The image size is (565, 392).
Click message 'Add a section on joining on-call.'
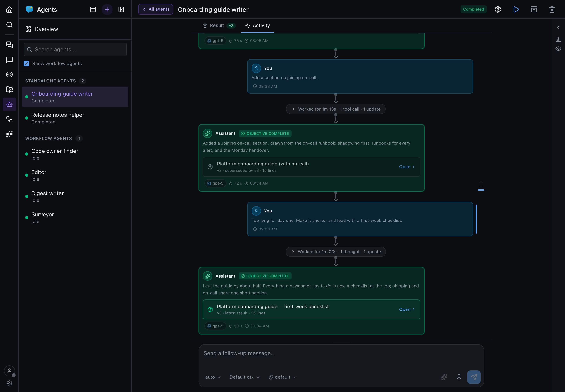click(x=284, y=78)
